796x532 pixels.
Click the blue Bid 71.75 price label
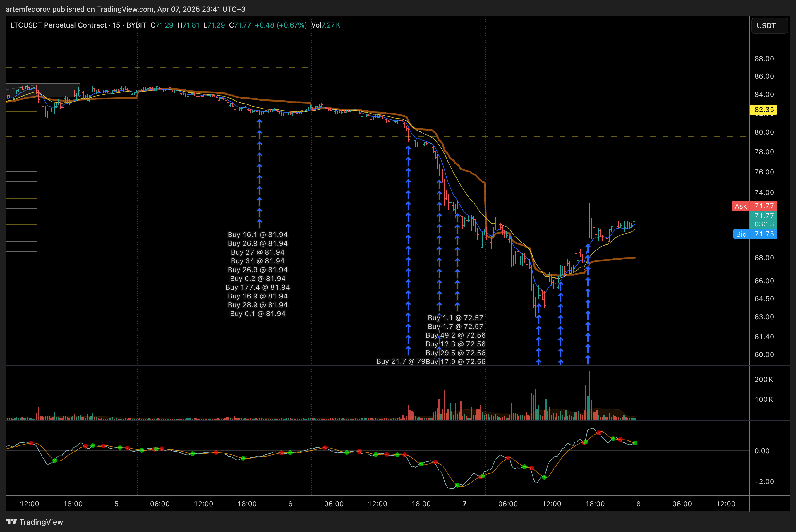click(x=755, y=234)
